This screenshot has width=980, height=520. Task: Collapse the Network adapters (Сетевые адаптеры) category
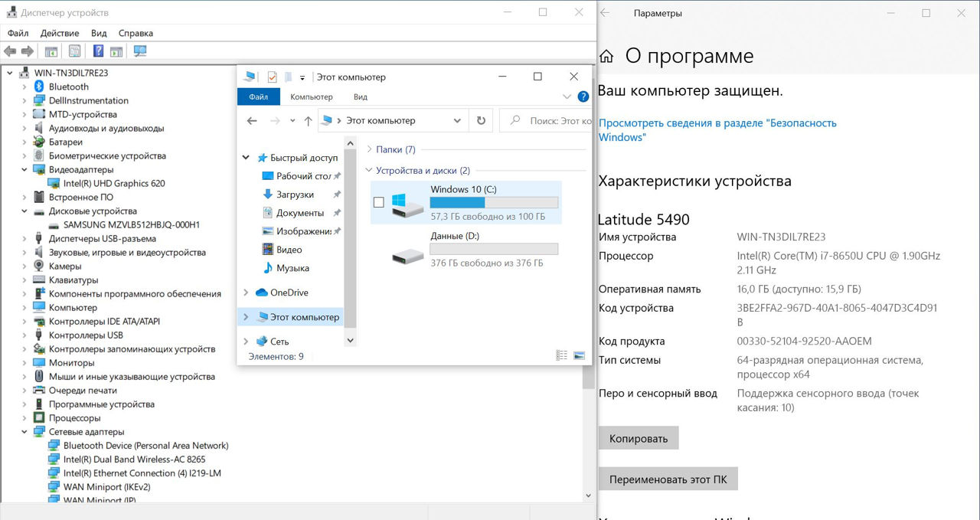pyautogui.click(x=24, y=432)
